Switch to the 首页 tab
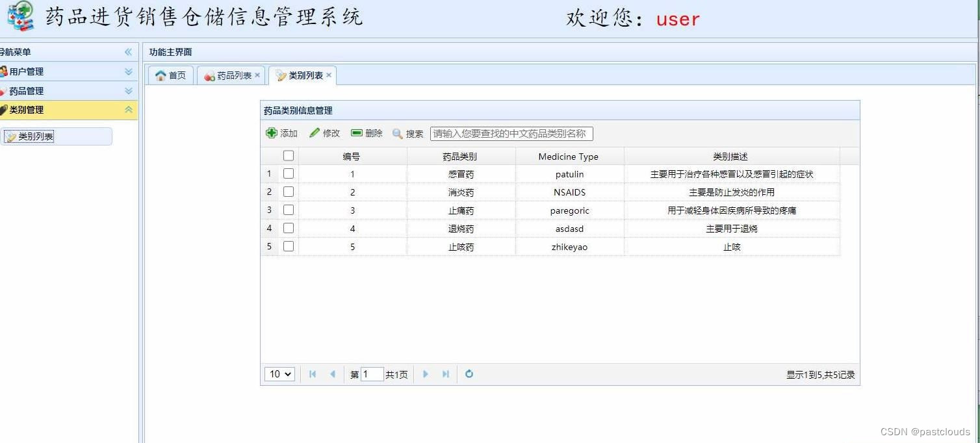This screenshot has height=443, width=980. [x=170, y=75]
